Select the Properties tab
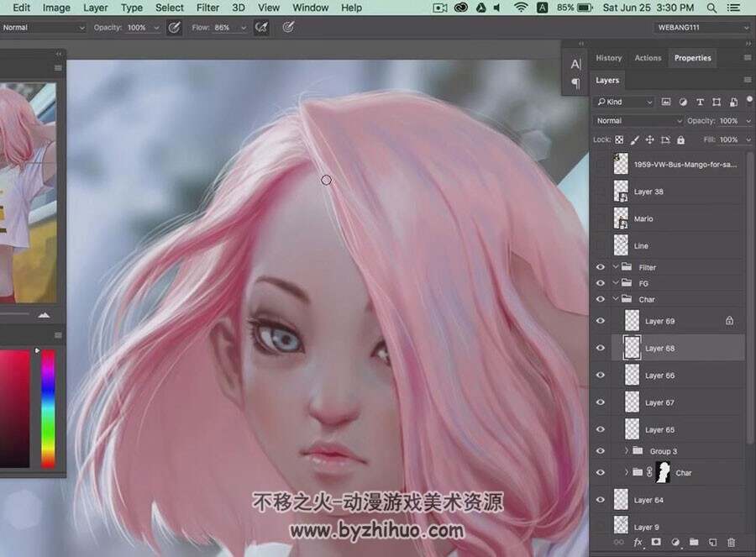 point(692,58)
